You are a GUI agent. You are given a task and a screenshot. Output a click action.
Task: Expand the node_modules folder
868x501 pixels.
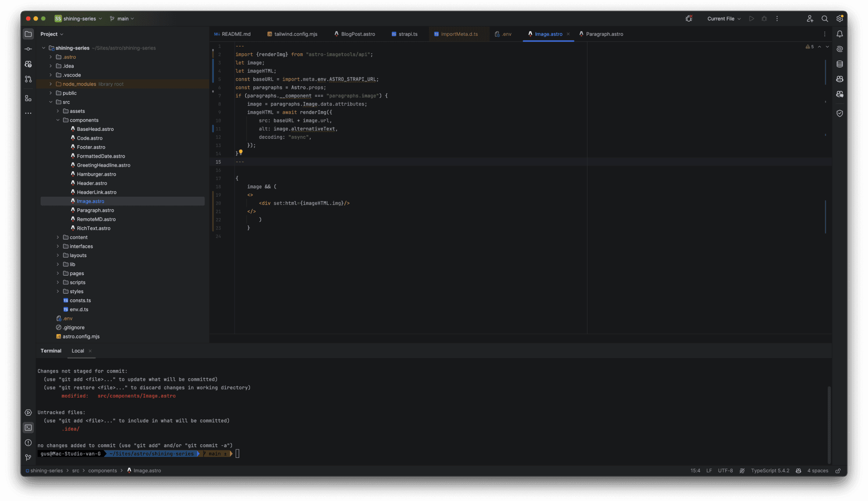51,84
